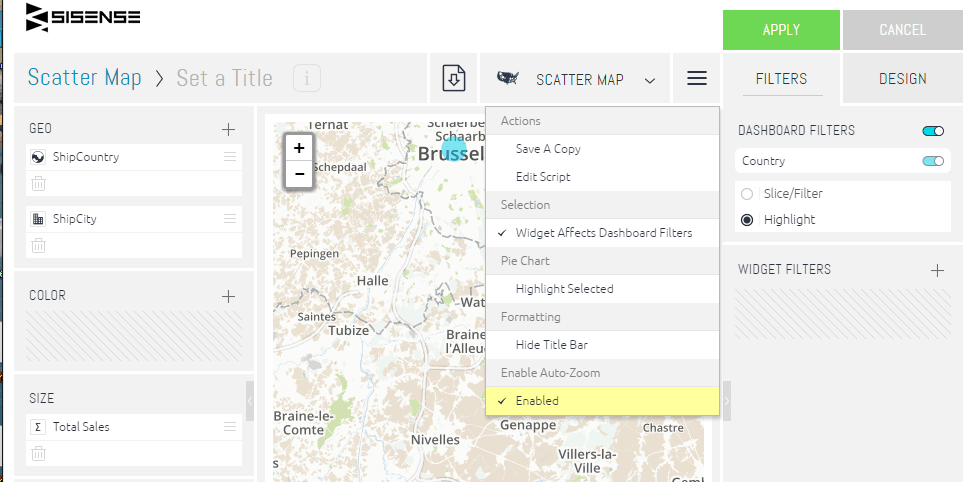This screenshot has height=482, width=967.
Task: Zoom out on the map
Action: point(299,174)
